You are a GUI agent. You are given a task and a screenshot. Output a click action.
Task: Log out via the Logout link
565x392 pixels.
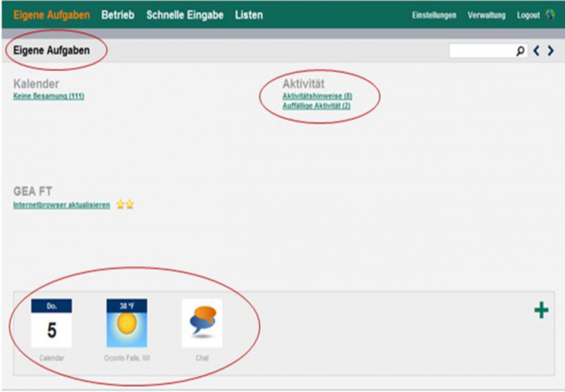528,16
